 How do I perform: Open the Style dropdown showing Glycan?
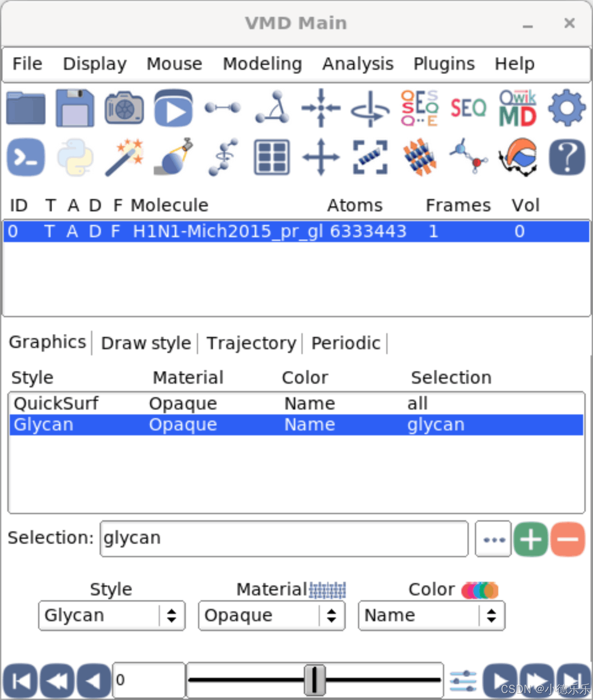[112, 615]
